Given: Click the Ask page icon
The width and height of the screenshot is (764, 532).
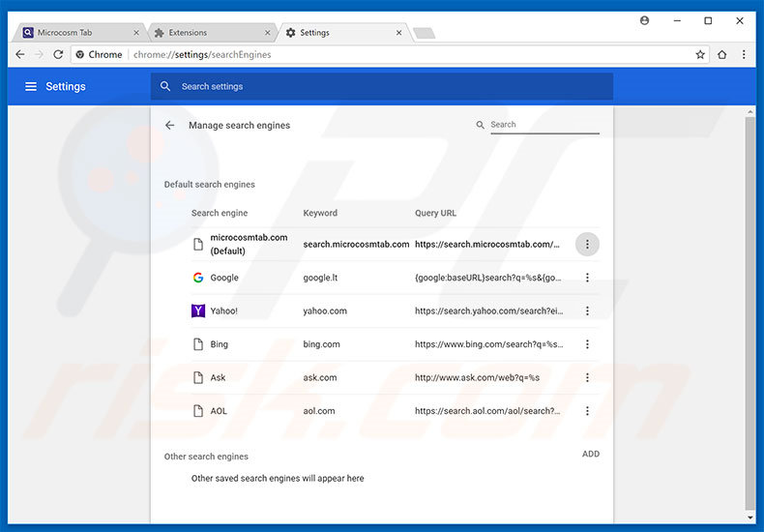Looking at the screenshot, I should (198, 377).
